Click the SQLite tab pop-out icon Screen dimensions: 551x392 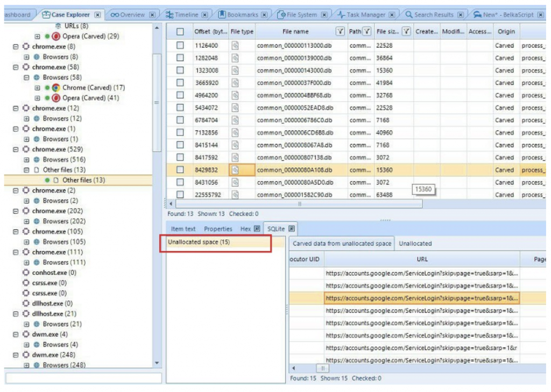click(x=291, y=229)
